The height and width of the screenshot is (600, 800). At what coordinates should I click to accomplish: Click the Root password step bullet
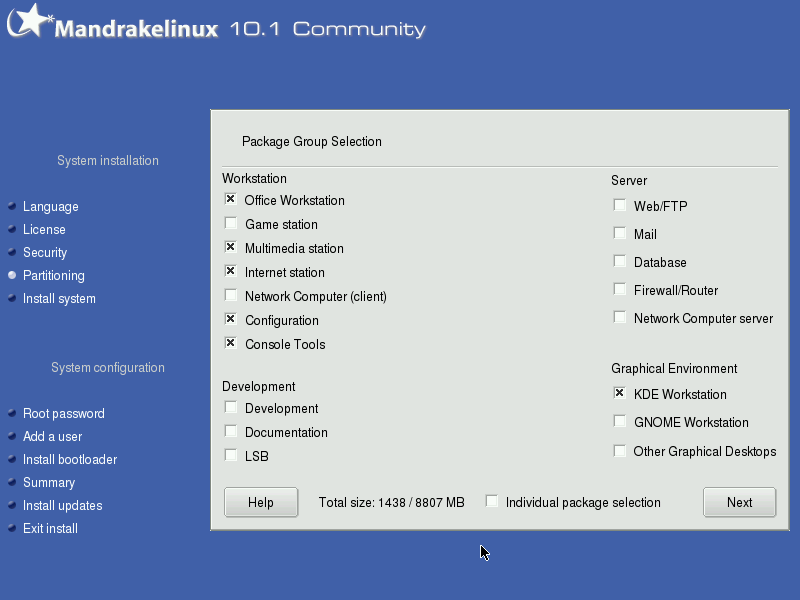[12, 413]
